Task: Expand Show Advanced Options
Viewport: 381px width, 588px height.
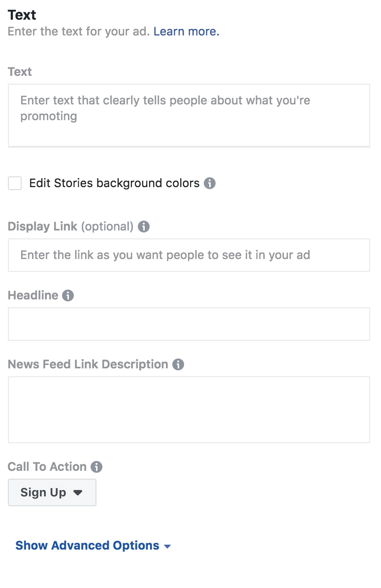Action: pyautogui.click(x=87, y=546)
